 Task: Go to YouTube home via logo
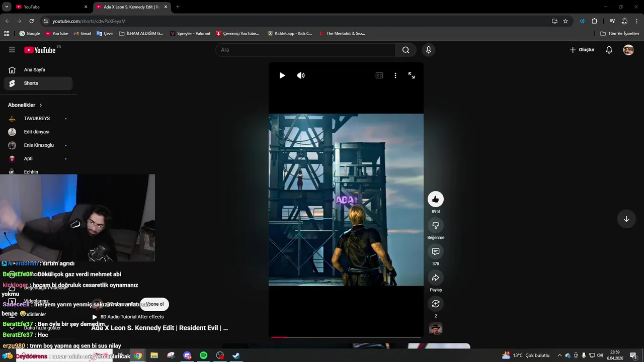click(41, 50)
